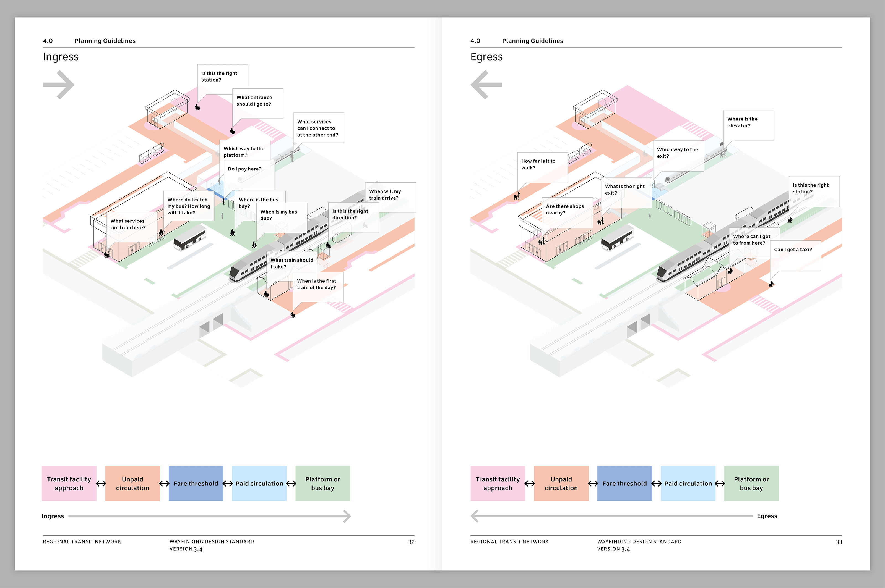Click the pink Transit facility approach swatch on the Ingress page
885x588 pixels.
click(x=69, y=483)
